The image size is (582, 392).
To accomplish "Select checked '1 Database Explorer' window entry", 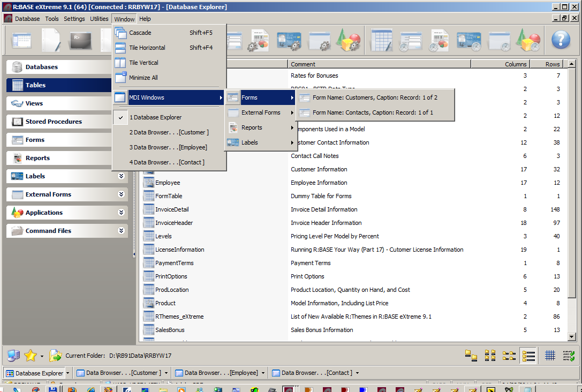I will (155, 117).
